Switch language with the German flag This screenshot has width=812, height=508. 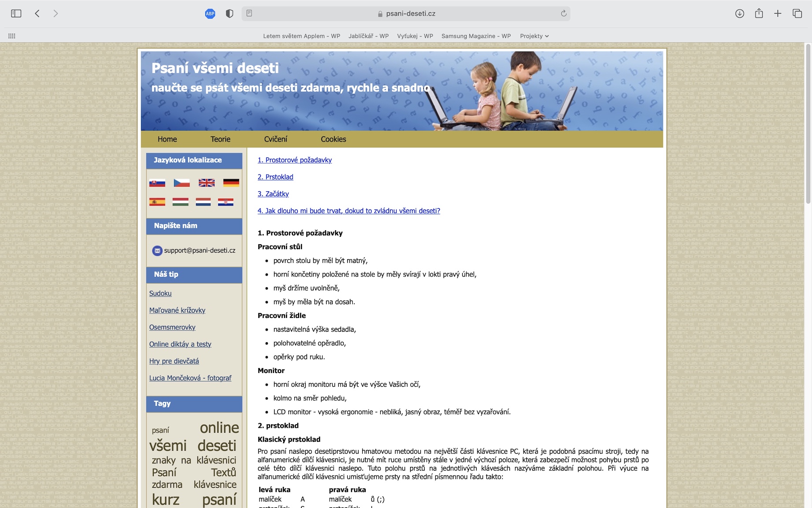[x=231, y=183]
